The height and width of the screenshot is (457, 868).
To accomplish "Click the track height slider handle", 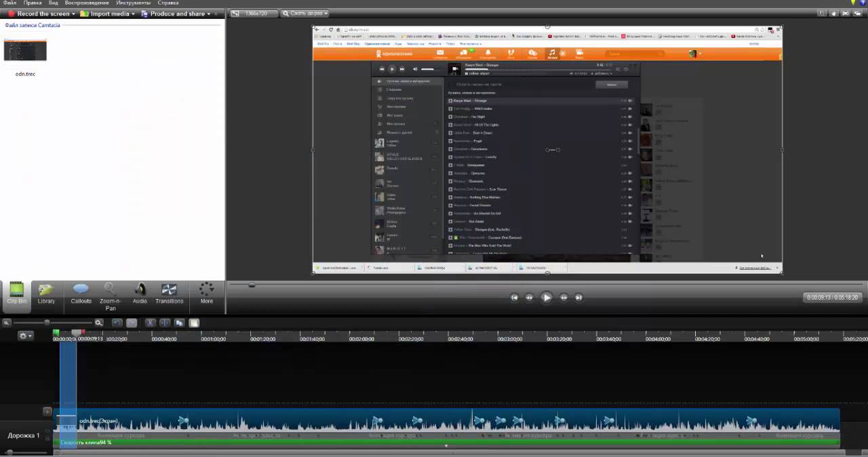I will coord(9,452).
